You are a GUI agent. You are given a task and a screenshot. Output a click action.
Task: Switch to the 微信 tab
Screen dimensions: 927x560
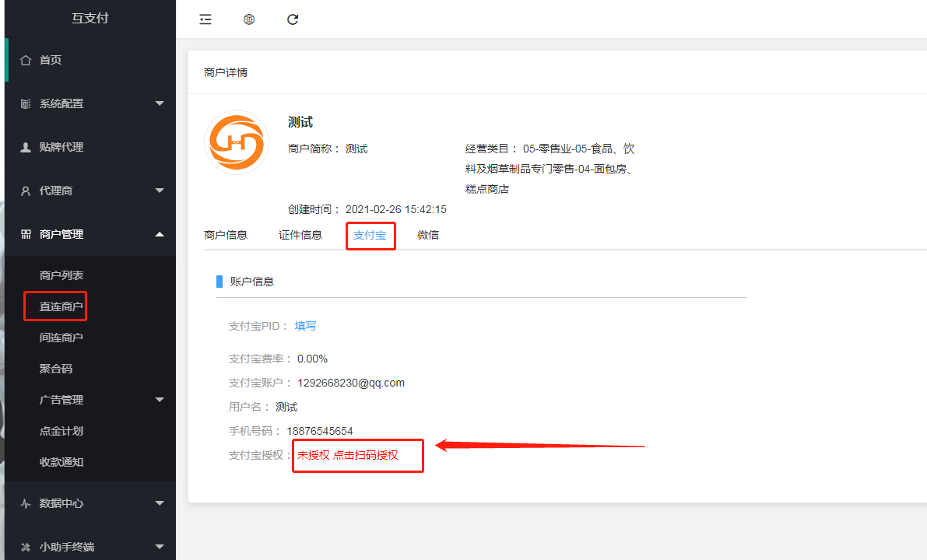tap(428, 235)
